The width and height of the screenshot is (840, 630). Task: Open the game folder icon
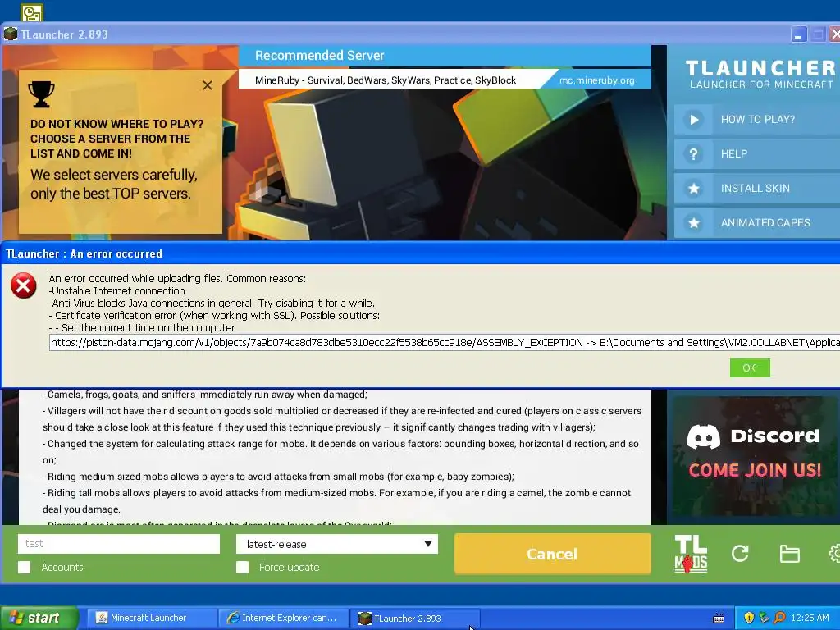click(x=789, y=554)
